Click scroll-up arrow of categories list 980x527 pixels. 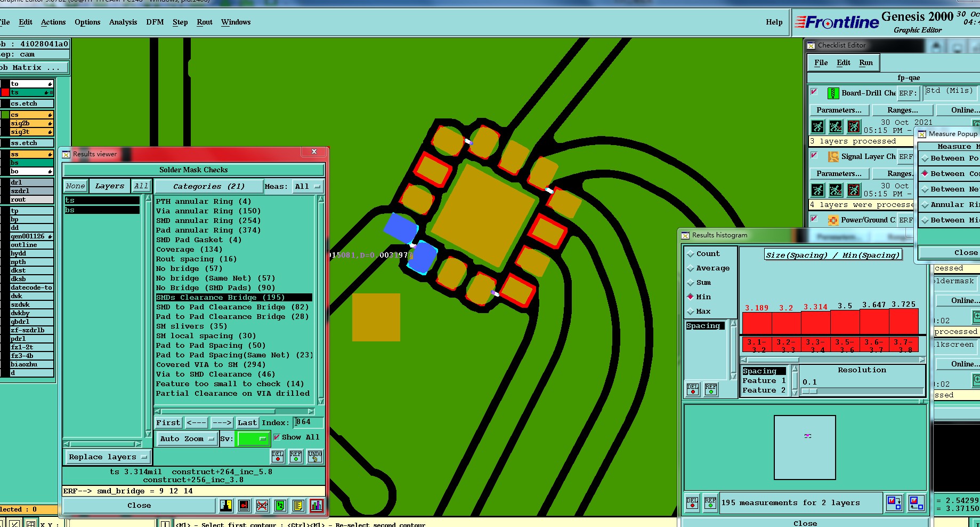coord(321,199)
